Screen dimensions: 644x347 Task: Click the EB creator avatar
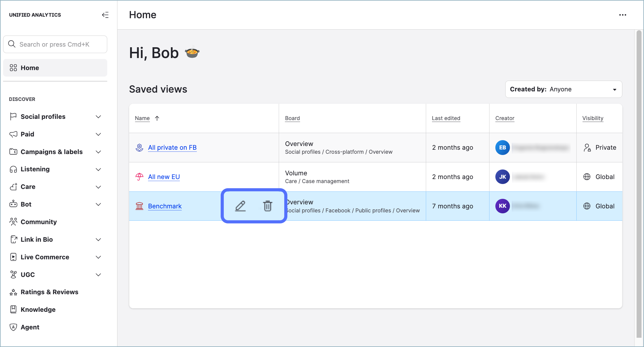click(x=502, y=148)
